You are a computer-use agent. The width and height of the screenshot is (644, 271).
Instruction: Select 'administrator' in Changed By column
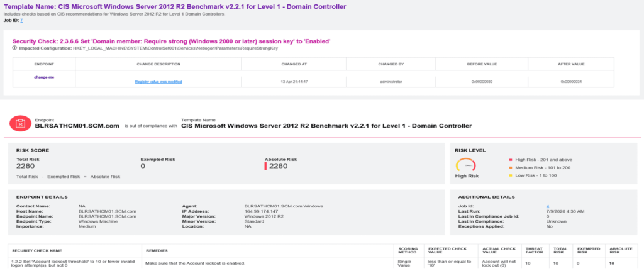pyautogui.click(x=391, y=82)
